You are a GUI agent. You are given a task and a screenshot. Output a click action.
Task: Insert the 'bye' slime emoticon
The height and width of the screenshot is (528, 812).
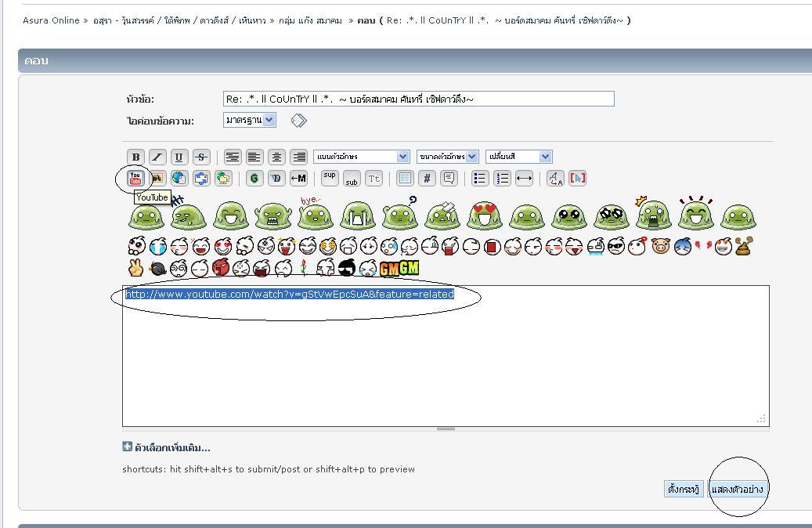click(x=315, y=214)
